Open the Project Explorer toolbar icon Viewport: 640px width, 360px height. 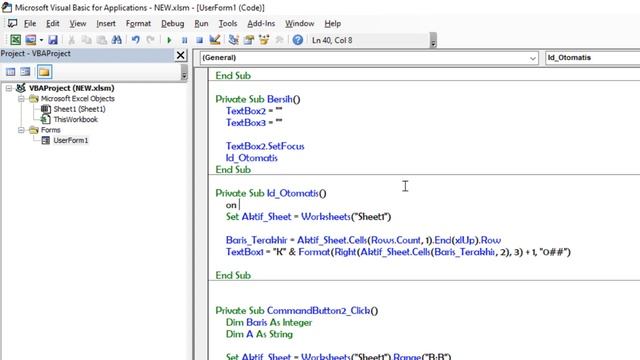pyautogui.click(x=233, y=40)
